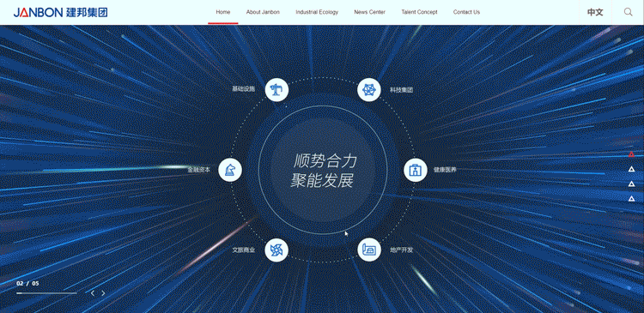
Task: Go to previous slide arrow
Action: click(93, 293)
